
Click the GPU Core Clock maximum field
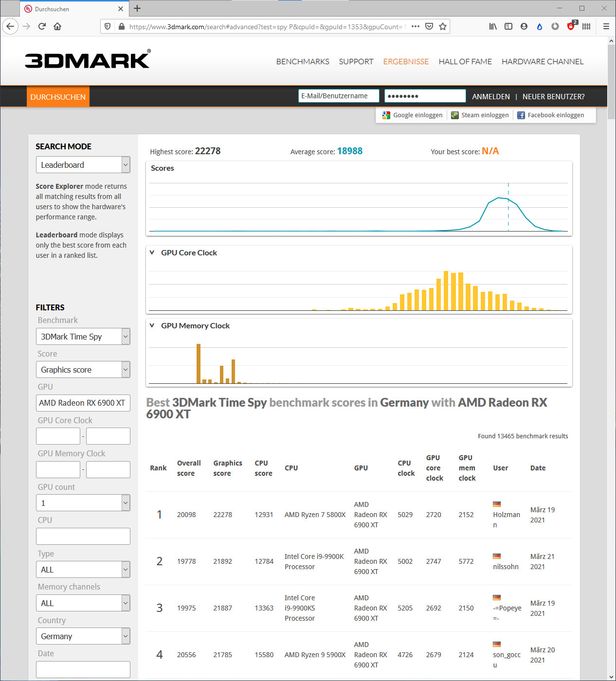(108, 436)
